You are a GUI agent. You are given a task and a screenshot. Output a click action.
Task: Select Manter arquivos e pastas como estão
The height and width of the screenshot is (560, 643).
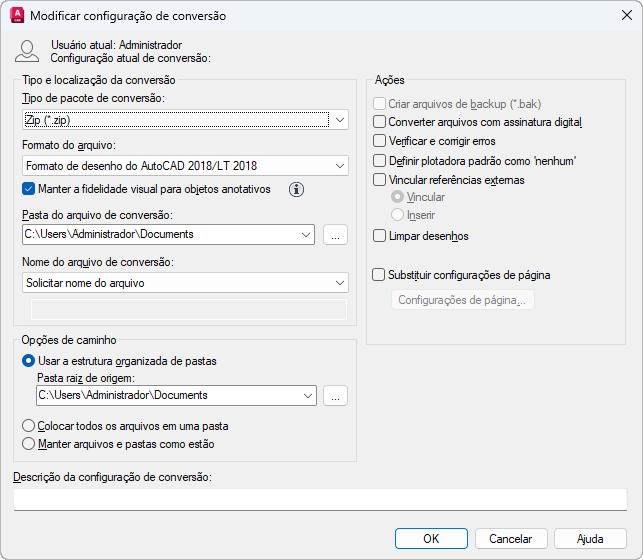coord(28,444)
